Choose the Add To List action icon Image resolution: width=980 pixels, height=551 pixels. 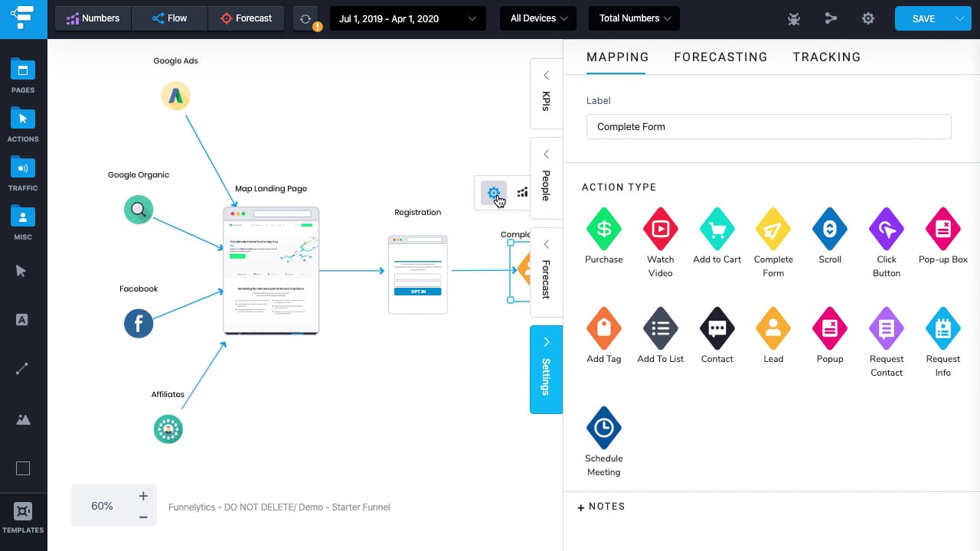tap(660, 328)
